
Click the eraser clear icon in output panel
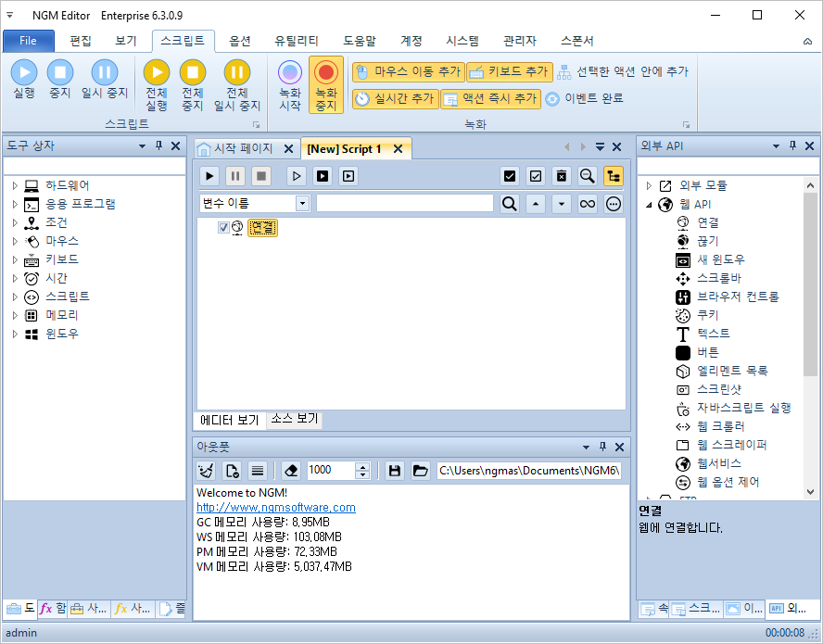291,471
